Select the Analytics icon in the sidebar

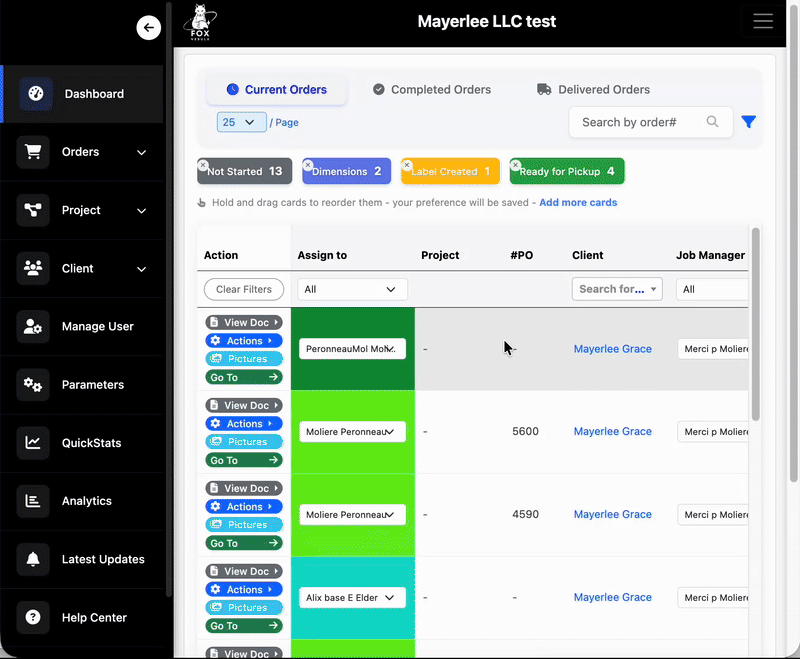coord(33,500)
